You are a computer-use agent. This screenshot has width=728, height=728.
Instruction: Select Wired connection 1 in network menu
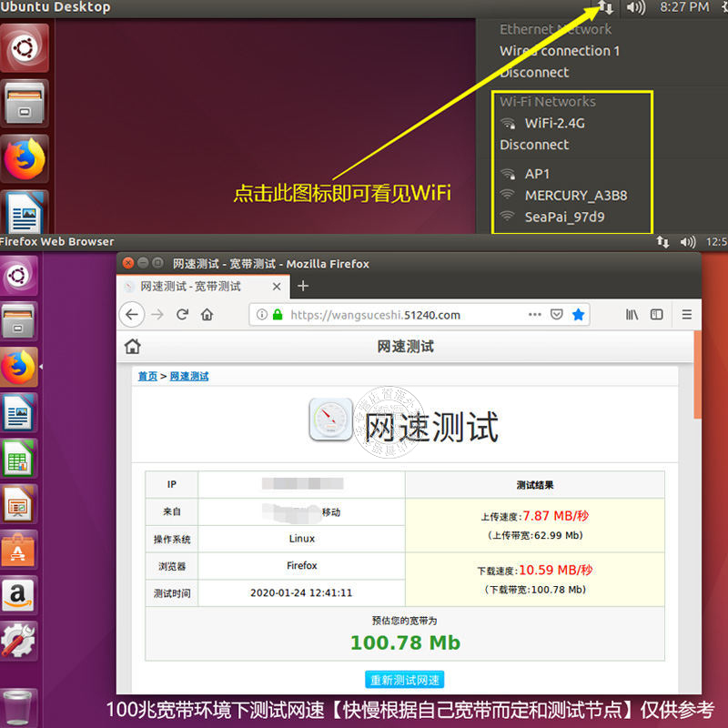click(x=560, y=51)
